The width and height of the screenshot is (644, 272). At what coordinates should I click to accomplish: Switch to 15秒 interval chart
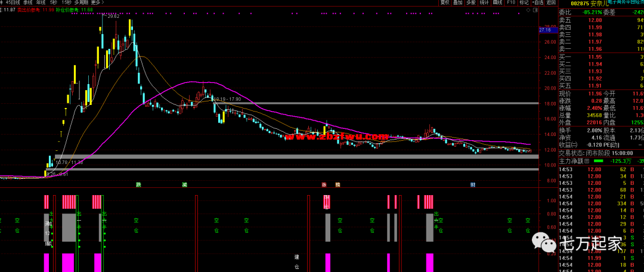click(x=66, y=3)
